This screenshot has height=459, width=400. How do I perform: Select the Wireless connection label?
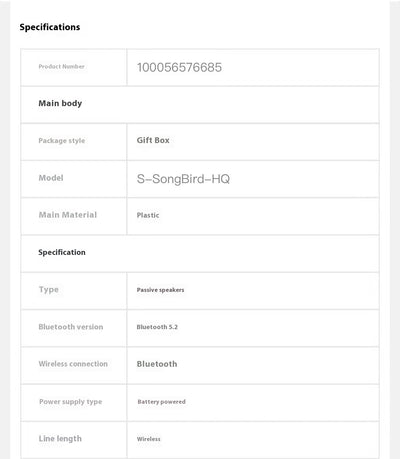coord(73,364)
